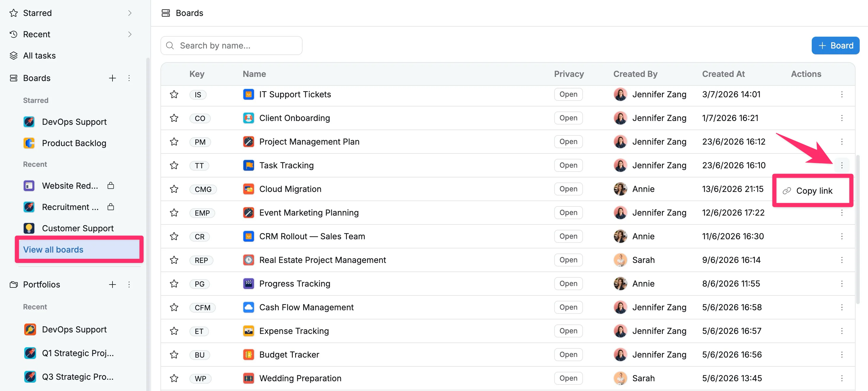868x391 pixels.
Task: Click the Website Red... board icon
Action: [29, 185]
